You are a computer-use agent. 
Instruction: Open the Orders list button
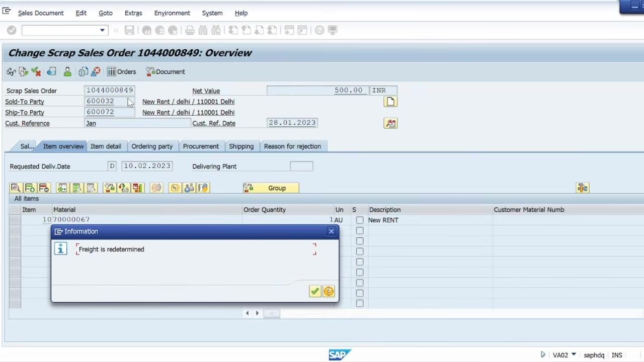tap(121, 72)
